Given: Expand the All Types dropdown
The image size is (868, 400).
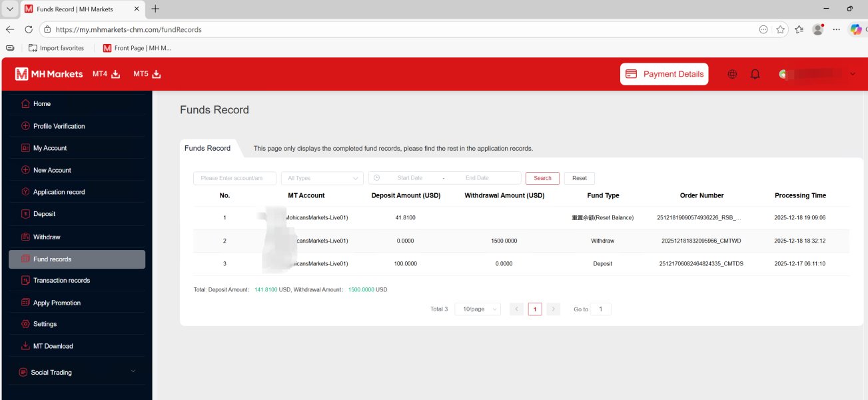Looking at the screenshot, I should click(x=322, y=178).
